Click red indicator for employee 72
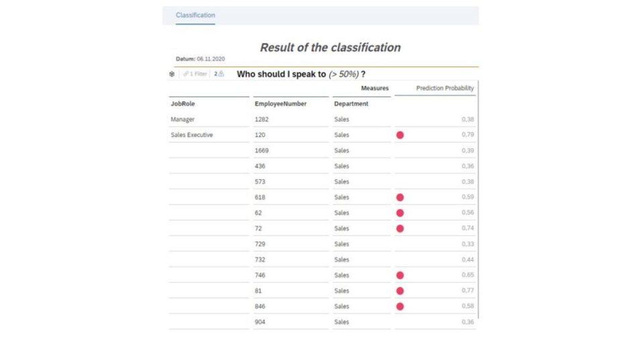Screen dimensions: 644x338 click(x=400, y=229)
